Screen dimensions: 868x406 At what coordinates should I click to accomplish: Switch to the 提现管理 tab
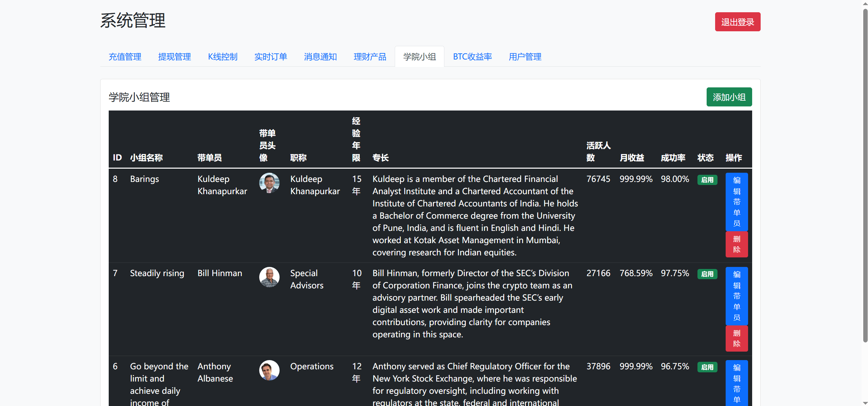(174, 57)
